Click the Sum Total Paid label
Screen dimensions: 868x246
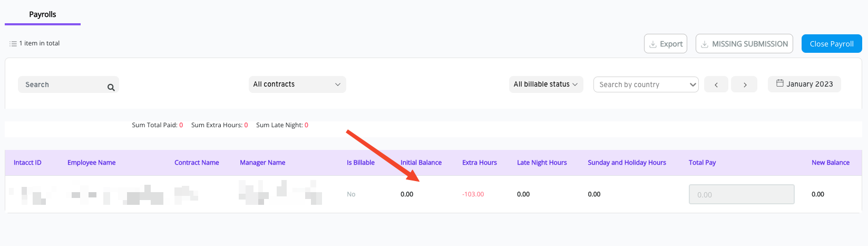[x=154, y=125]
